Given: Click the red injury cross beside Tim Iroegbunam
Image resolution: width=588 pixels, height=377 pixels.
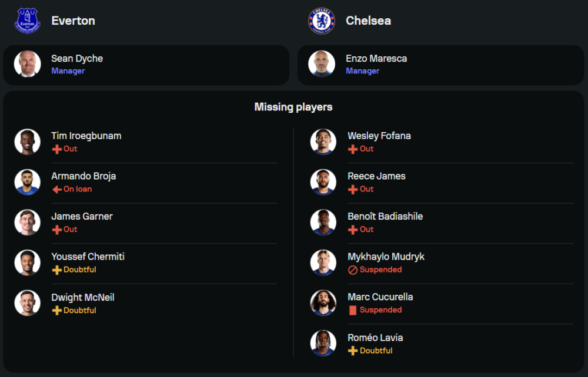Looking at the screenshot, I should 57,149.
